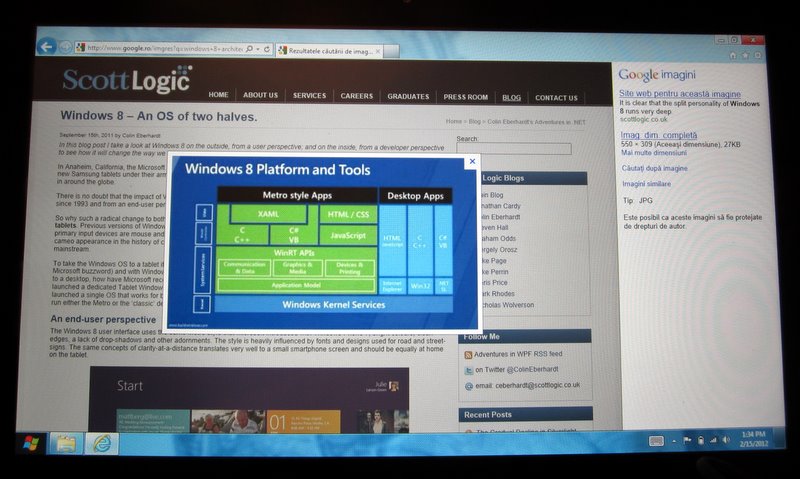Click the Twitter bird icon
800x479 pixels.
[468, 370]
